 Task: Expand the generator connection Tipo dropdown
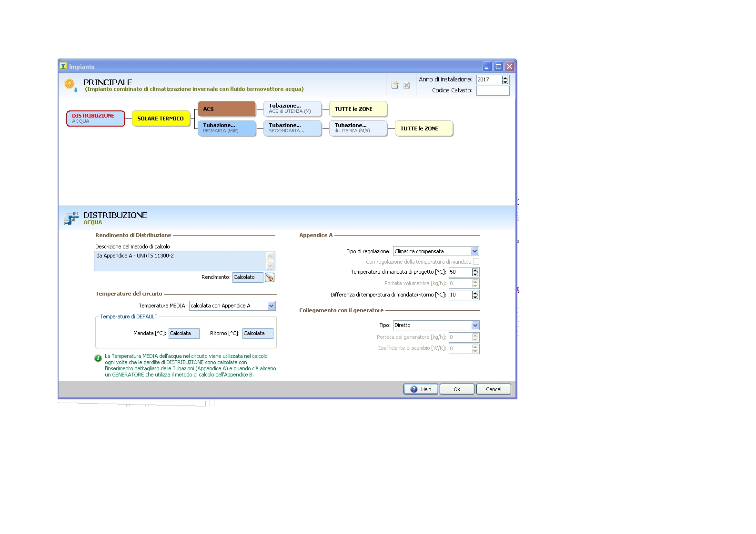click(475, 326)
